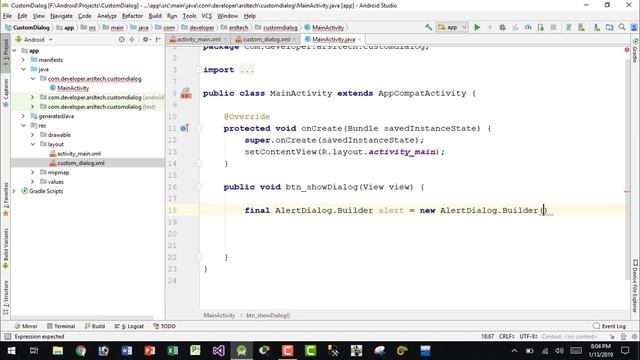Image resolution: width=640 pixels, height=360 pixels.
Task: Expand the mipmap folder
Action: [33, 172]
